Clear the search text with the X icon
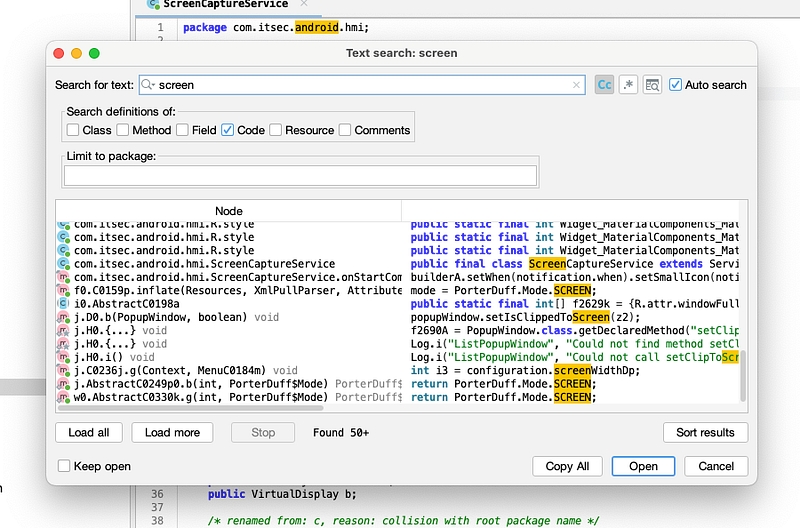This screenshot has width=800, height=528. click(577, 86)
